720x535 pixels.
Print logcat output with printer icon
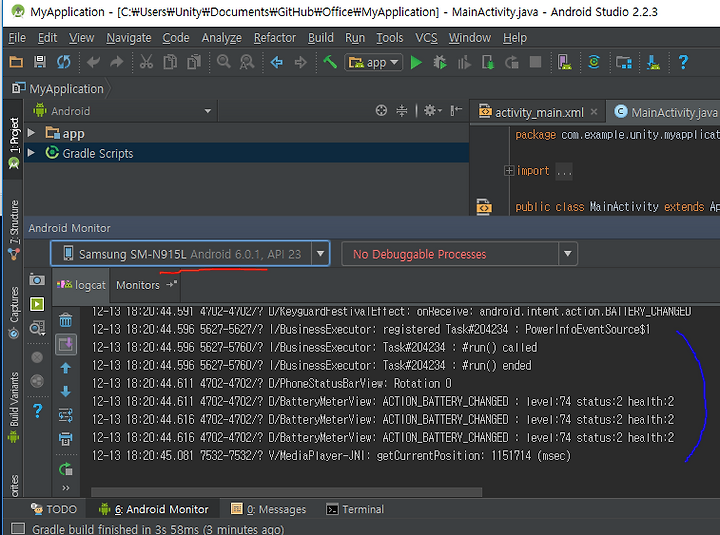point(66,439)
